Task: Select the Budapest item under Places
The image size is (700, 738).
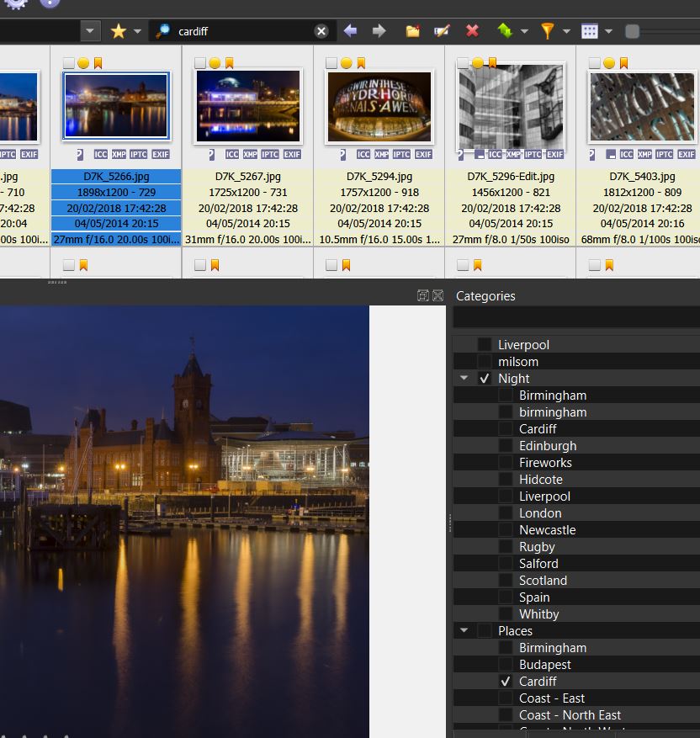Action: 547,665
